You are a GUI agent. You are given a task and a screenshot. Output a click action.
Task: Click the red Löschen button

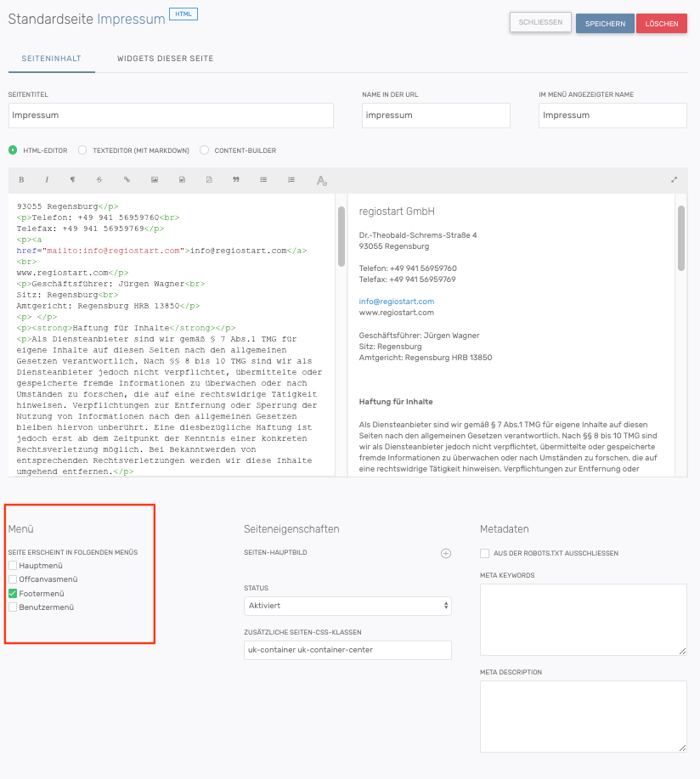click(x=661, y=23)
